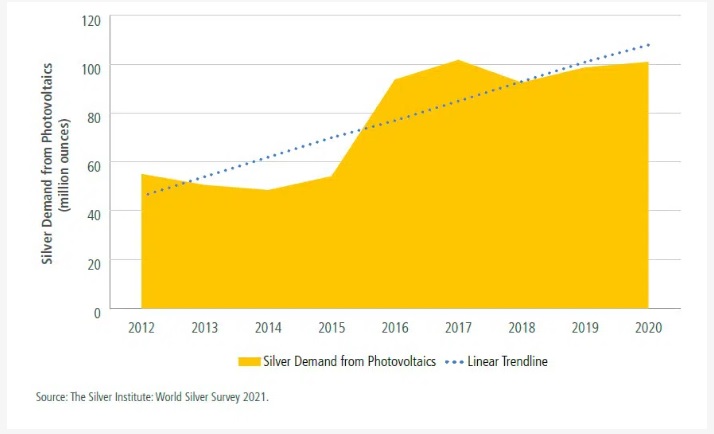Image resolution: width=714 pixels, height=434 pixels.
Task: Select the 'Linear Trendline' legend label
Action: [x=507, y=361]
